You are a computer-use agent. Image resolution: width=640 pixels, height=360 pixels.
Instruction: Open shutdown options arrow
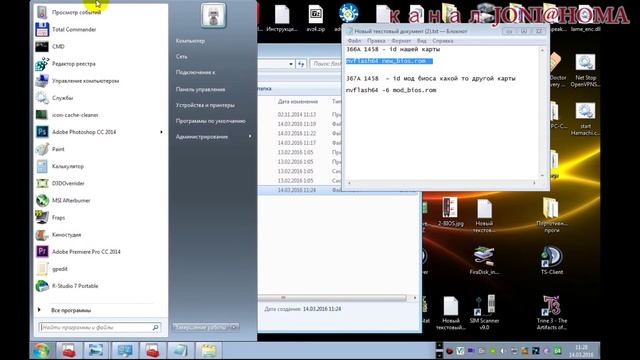coord(235,327)
